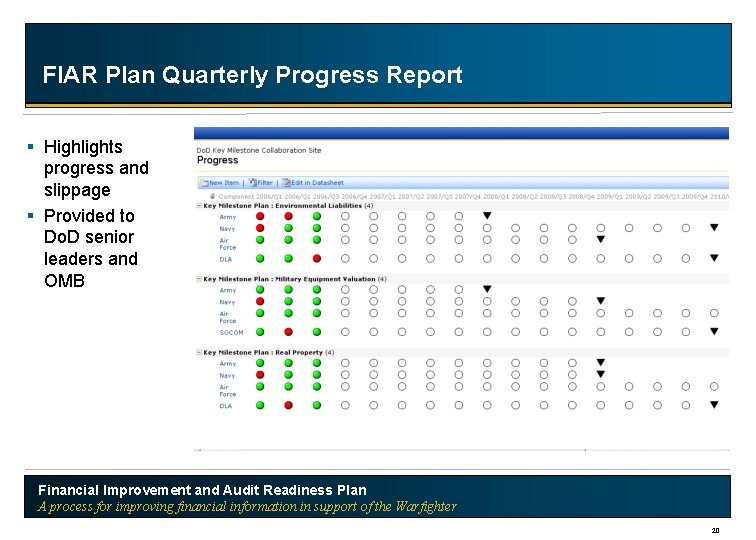
Task: Open Army under Environmental Liabilities
Action: click(228, 217)
